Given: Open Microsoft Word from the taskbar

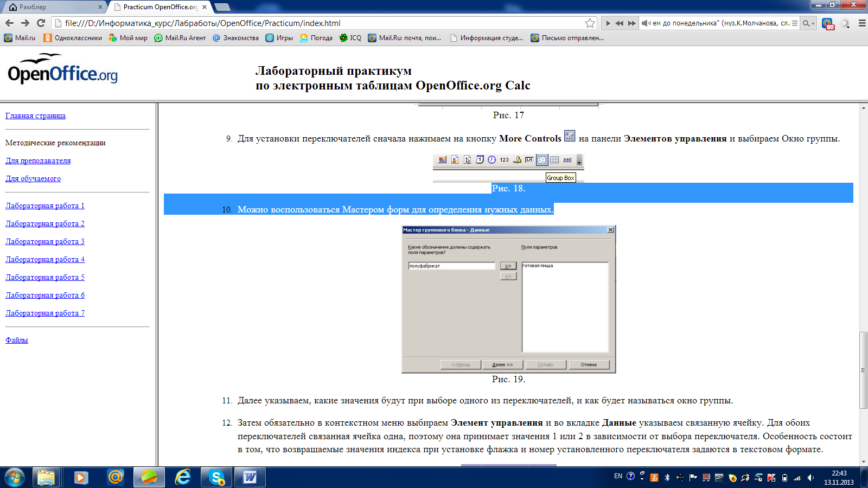Looking at the screenshot, I should pos(250,477).
